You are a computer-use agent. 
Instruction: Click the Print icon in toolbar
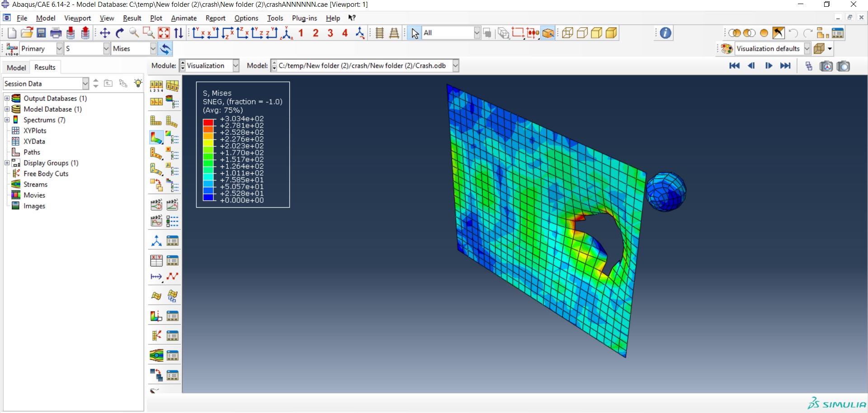tap(56, 33)
